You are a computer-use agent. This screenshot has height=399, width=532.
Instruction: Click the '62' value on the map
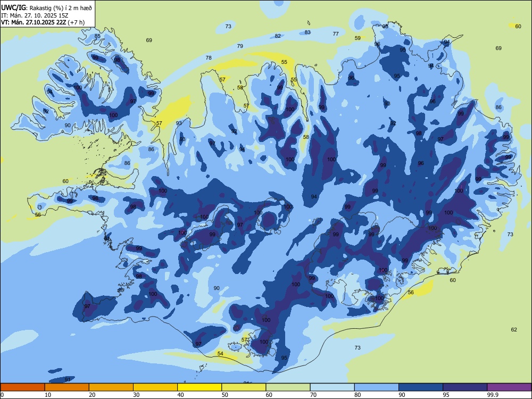514,329
